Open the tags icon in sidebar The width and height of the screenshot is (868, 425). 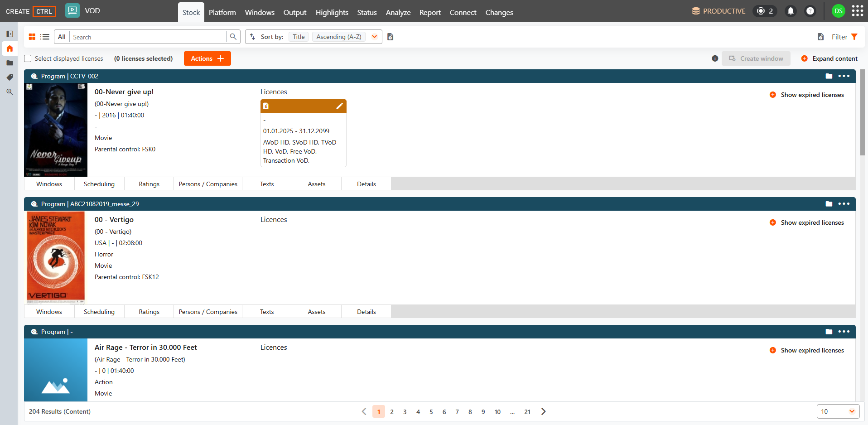click(x=10, y=77)
